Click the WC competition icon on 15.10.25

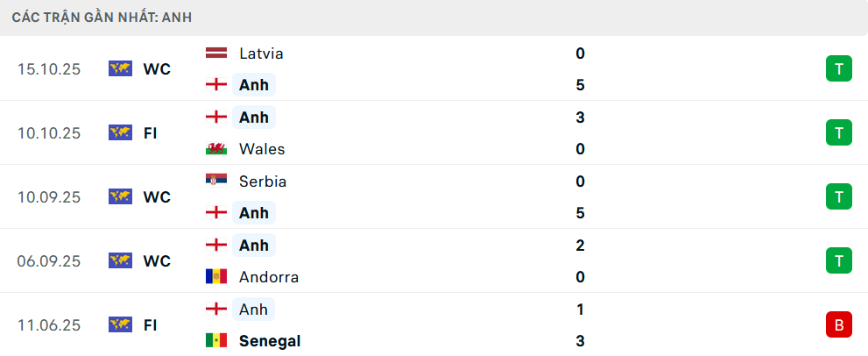[x=120, y=68]
